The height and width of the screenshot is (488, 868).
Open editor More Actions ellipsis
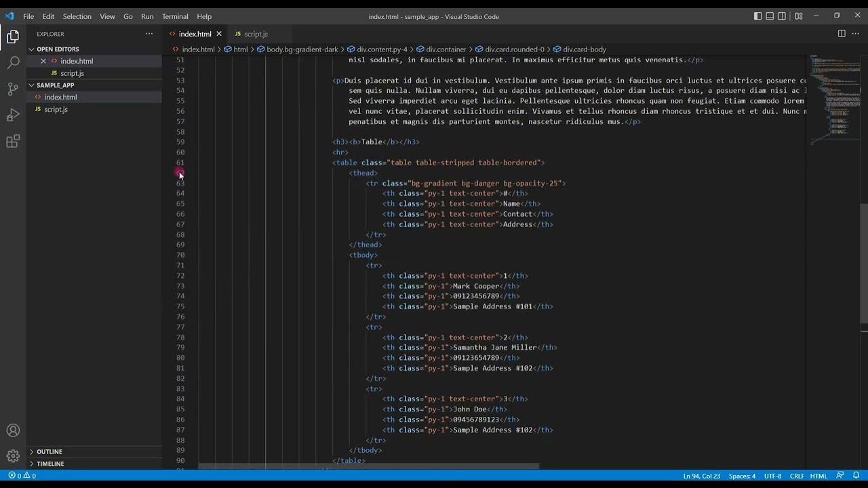click(855, 34)
